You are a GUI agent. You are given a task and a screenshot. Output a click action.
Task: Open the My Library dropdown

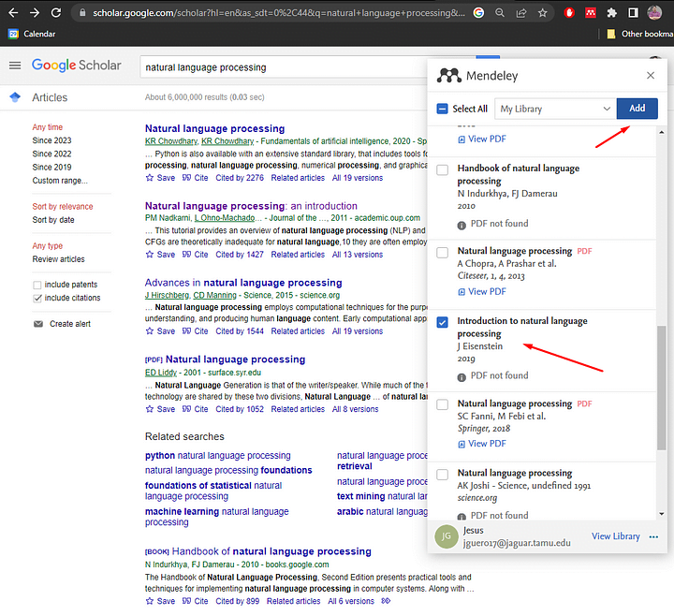pyautogui.click(x=555, y=109)
